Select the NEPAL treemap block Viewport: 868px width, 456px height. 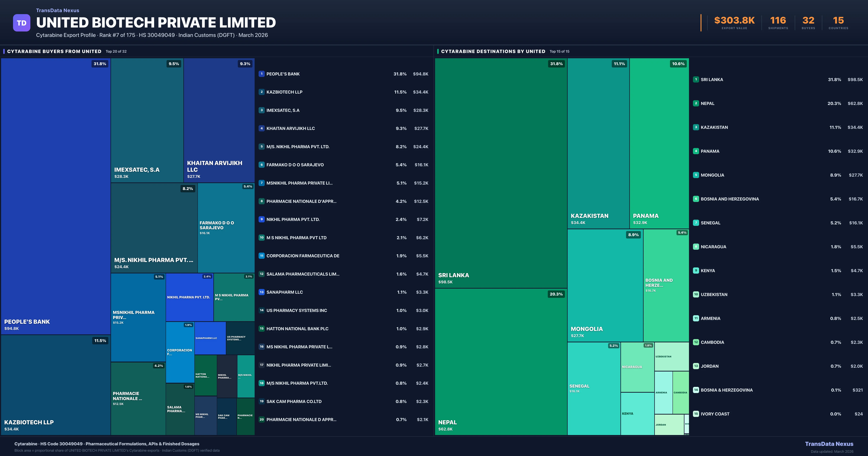tap(501, 362)
